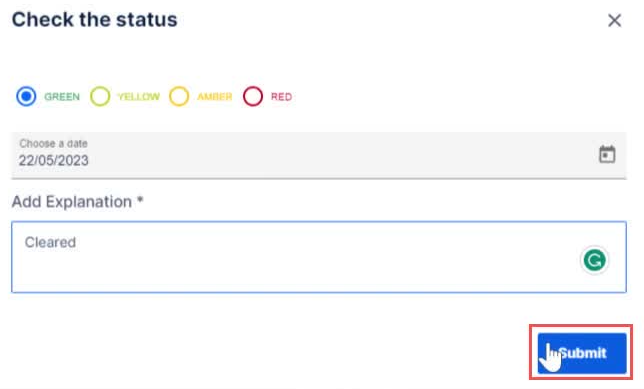Image resolution: width=644 pixels, height=389 pixels.
Task: Click the 22/05/2023 date value
Action: (x=54, y=160)
